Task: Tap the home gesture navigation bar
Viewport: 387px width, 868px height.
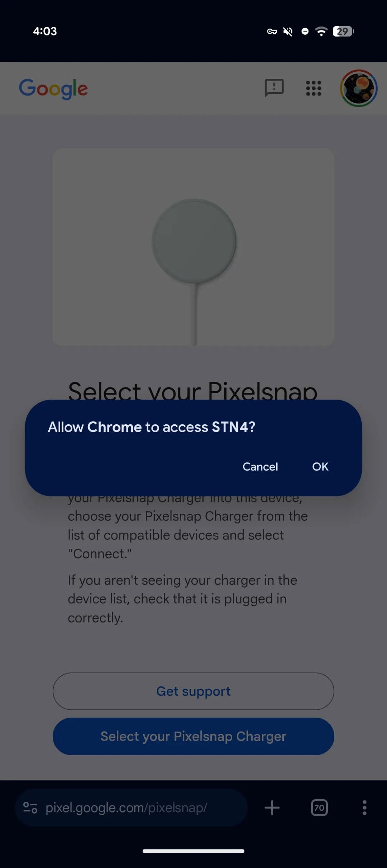Action: coord(193,851)
